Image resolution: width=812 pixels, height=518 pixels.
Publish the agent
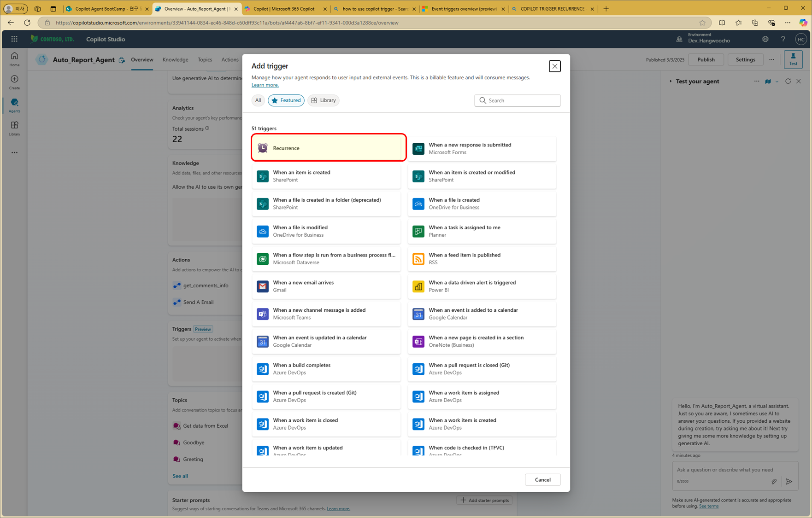[x=706, y=60]
